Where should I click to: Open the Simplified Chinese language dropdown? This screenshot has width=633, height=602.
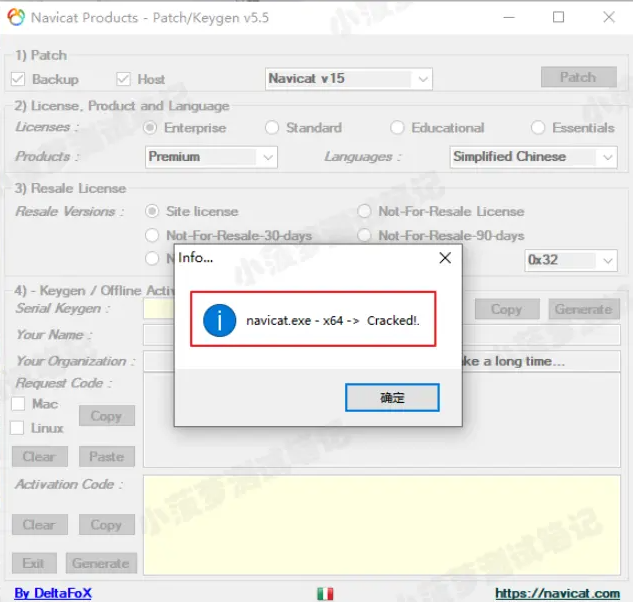pyautogui.click(x=607, y=157)
